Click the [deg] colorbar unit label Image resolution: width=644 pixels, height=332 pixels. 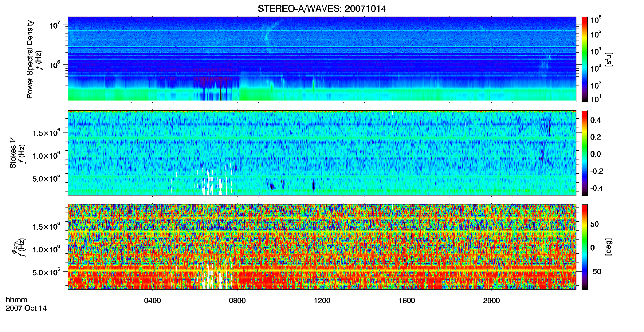pos(609,247)
